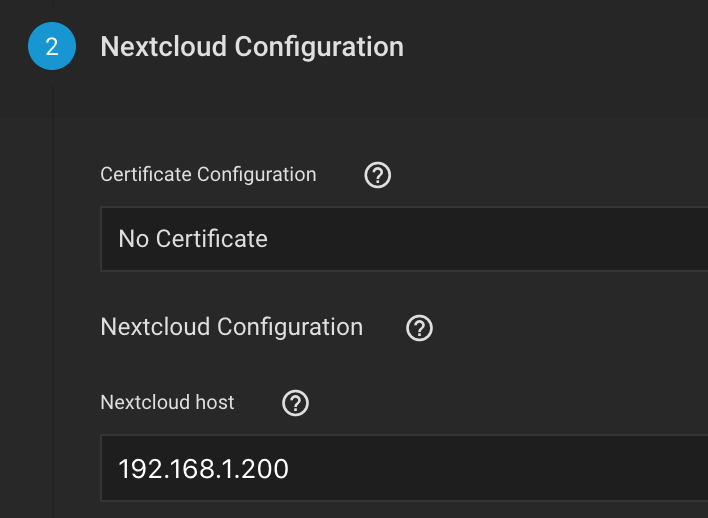This screenshot has width=708, height=518.
Task: Open help tooltip for Nextcloud host
Action: pos(296,403)
